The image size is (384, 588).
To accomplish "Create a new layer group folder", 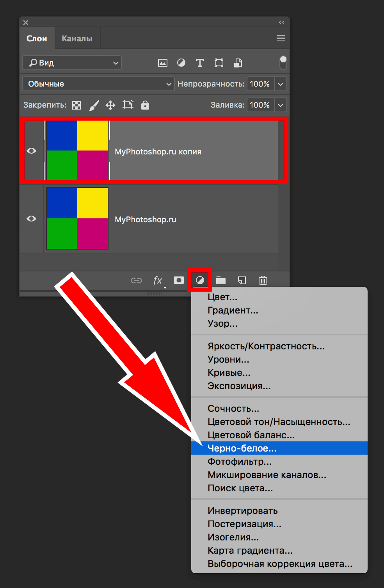I will (221, 280).
